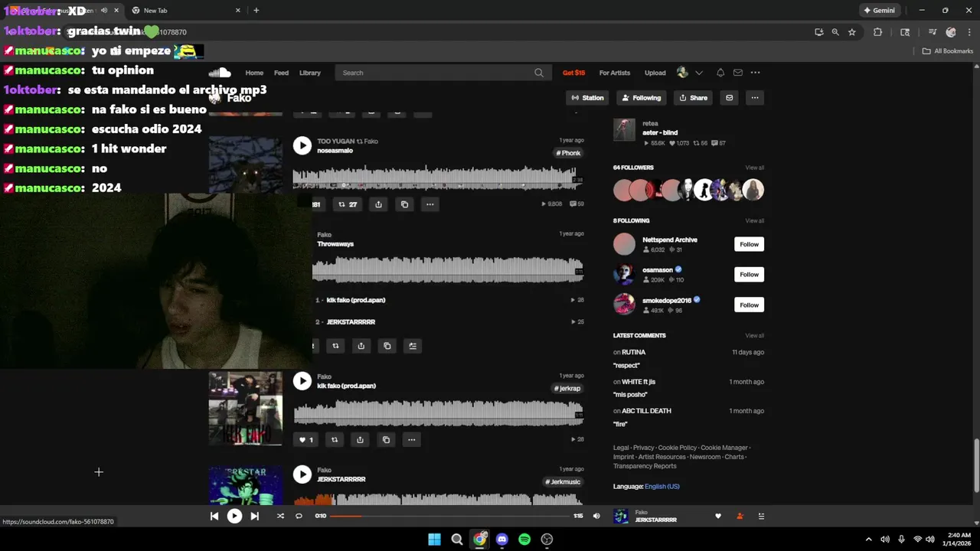Screen dimensions: 980x551
Task: Toggle shuffle in the player bar
Action: pyautogui.click(x=280, y=517)
